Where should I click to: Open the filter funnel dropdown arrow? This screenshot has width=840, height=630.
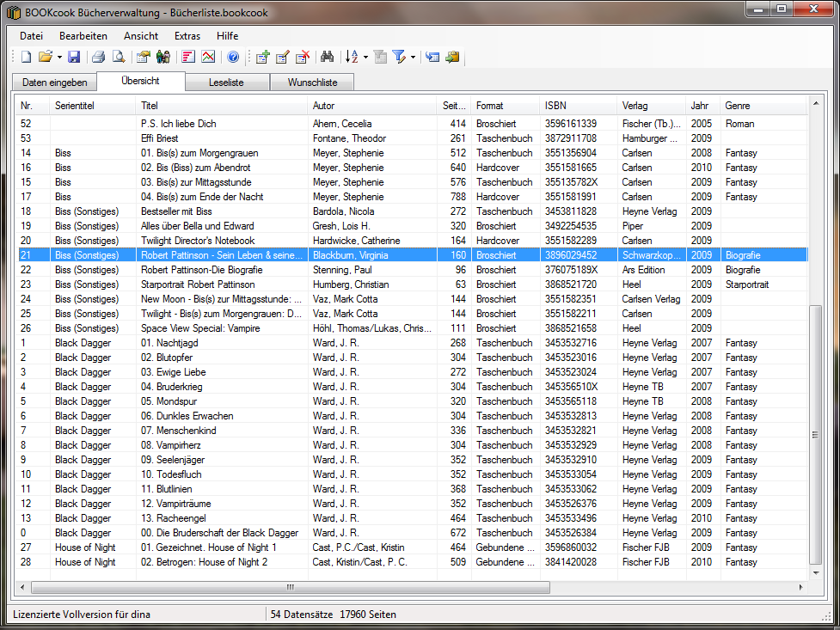coord(413,58)
